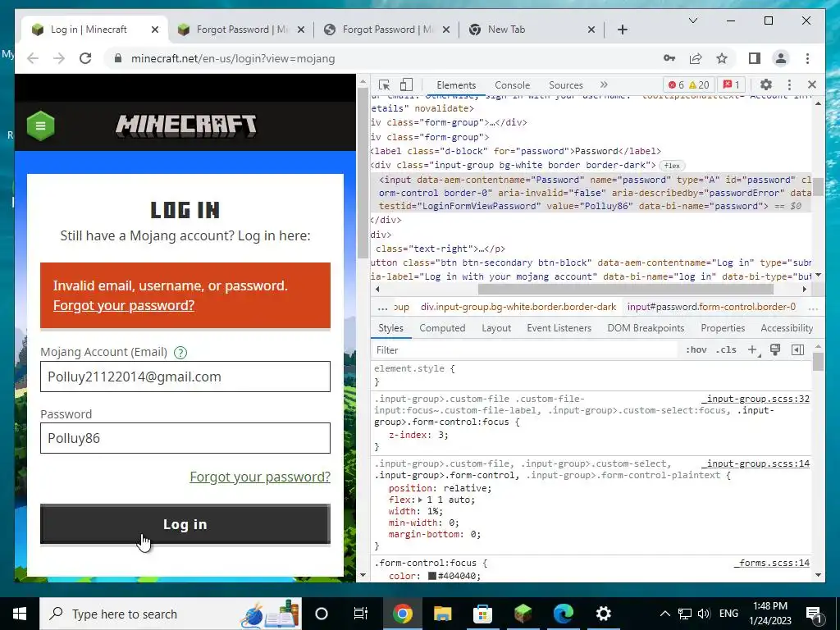The width and height of the screenshot is (840, 630).
Task: Open Microsoft Edge from taskbar
Action: coord(563,614)
